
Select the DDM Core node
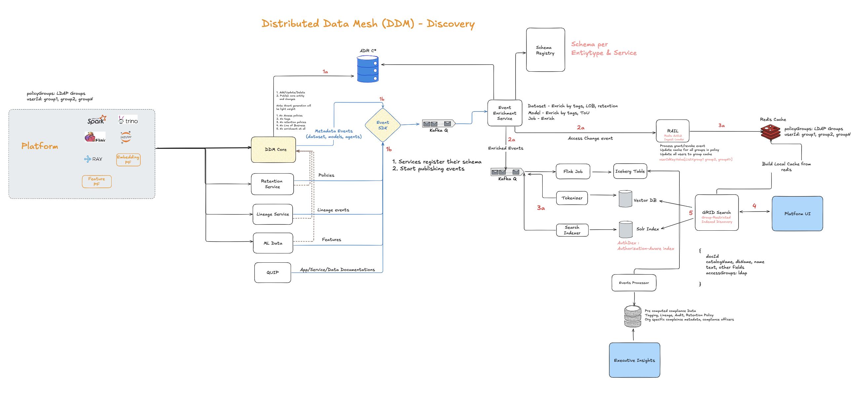click(x=273, y=149)
